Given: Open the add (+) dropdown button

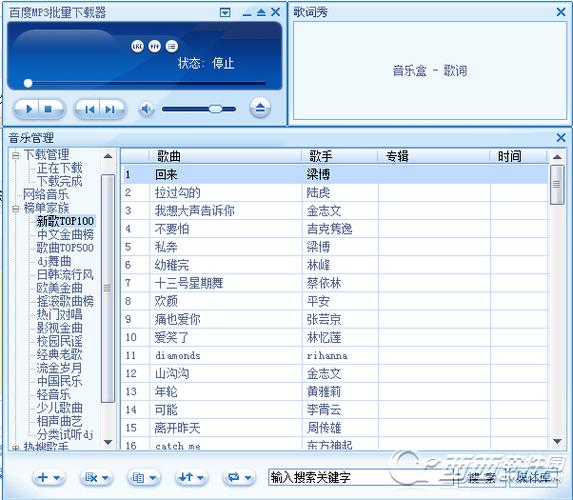Looking at the screenshot, I should 49,477.
